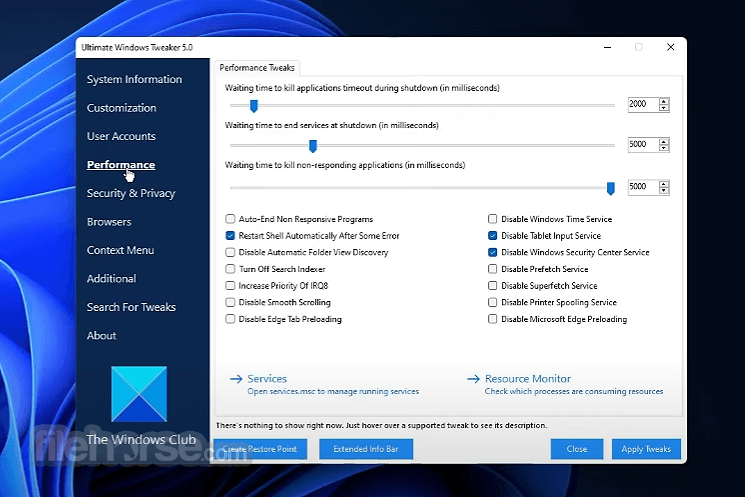Click the Close button at bottom
This screenshot has width=745, height=497.
click(x=577, y=449)
